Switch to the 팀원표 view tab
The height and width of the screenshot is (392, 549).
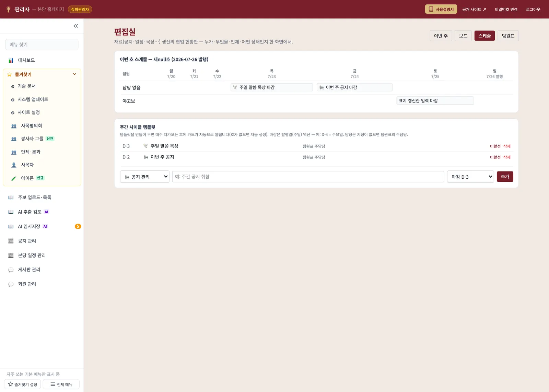[x=508, y=36]
